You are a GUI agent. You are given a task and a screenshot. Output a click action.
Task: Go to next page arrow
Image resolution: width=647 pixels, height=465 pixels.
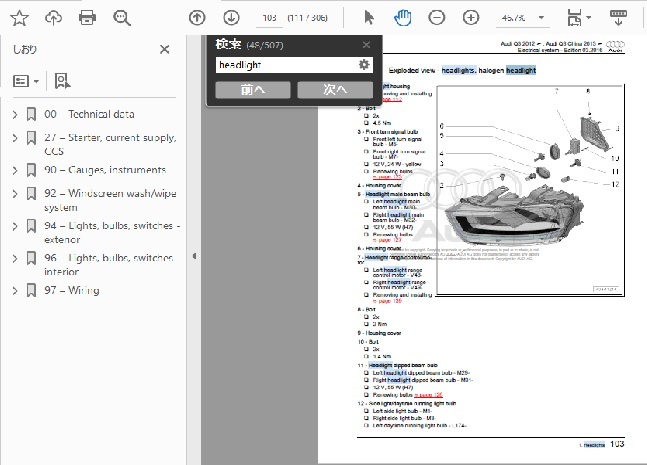(x=231, y=18)
